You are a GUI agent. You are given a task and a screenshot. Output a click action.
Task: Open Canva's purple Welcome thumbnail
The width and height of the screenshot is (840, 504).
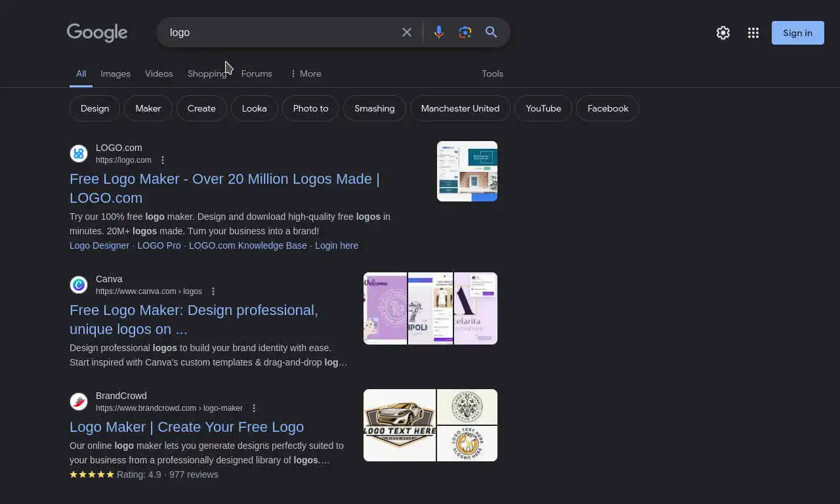(x=385, y=308)
